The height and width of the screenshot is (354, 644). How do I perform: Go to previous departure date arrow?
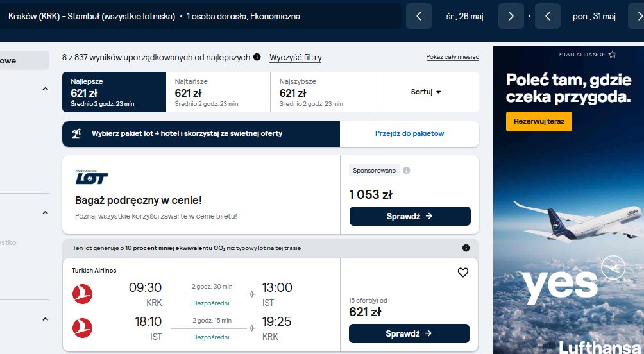[419, 16]
